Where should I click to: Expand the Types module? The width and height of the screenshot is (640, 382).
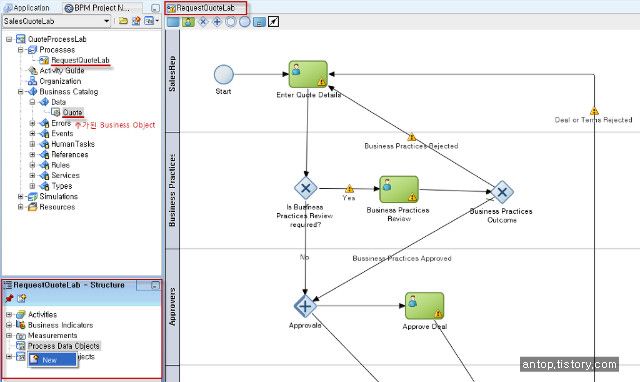click(32, 186)
